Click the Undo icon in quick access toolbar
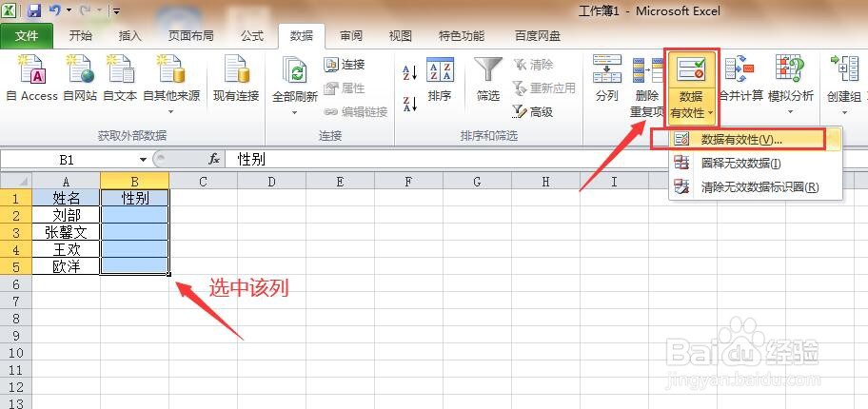This screenshot has height=409, width=868. click(x=55, y=10)
